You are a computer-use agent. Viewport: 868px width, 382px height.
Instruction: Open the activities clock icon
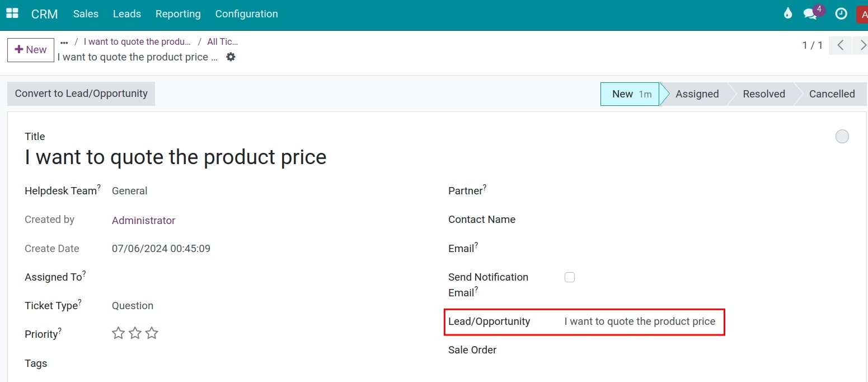[841, 13]
